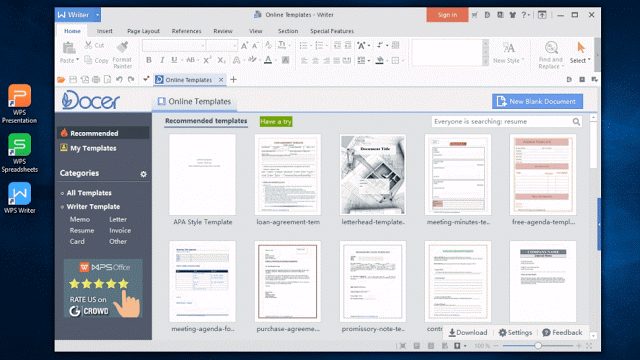Viewport: 640px width, 360px height.
Task: Click the highlight color icon
Action: 252,60
